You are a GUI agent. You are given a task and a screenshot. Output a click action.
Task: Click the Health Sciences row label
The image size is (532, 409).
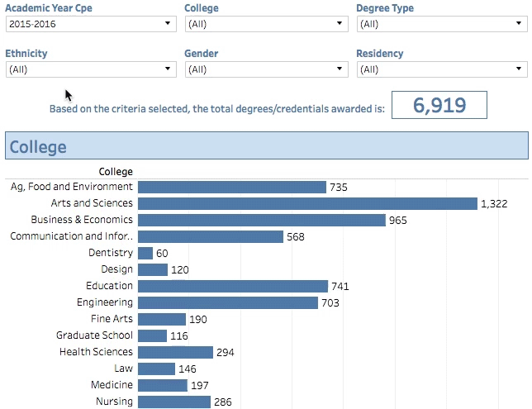(96, 352)
